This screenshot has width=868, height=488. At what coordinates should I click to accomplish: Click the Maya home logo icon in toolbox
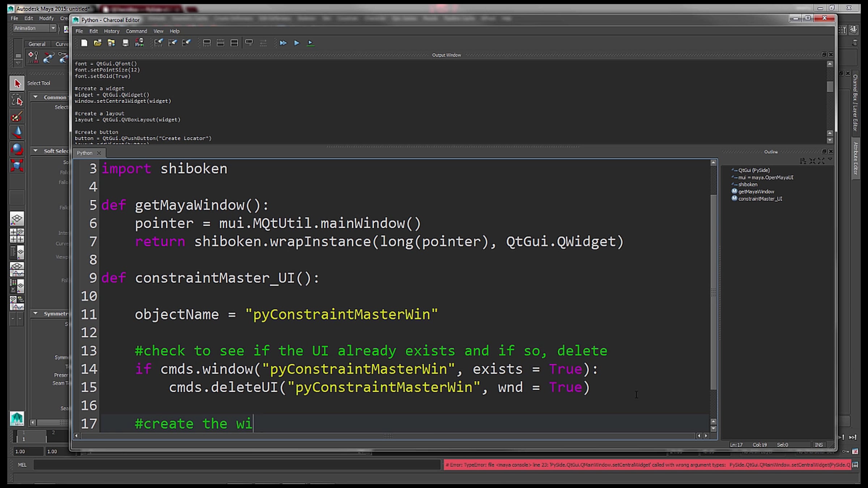tap(17, 419)
